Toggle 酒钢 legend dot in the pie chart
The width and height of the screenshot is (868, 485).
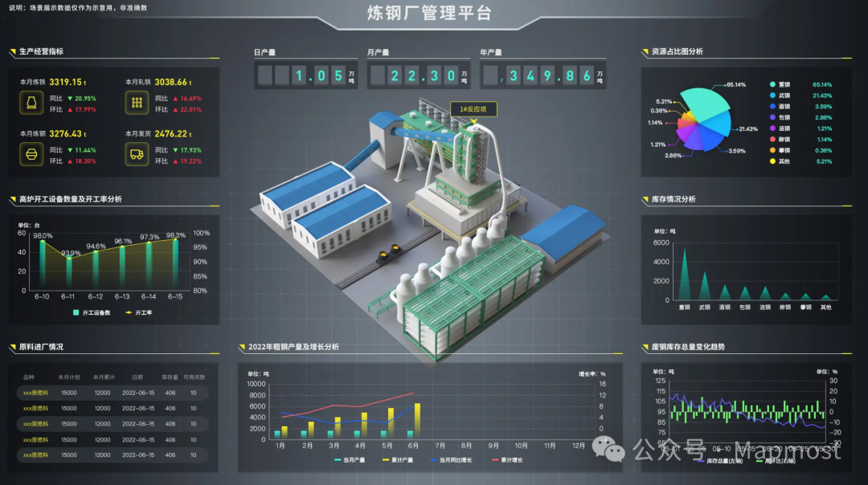[772, 106]
